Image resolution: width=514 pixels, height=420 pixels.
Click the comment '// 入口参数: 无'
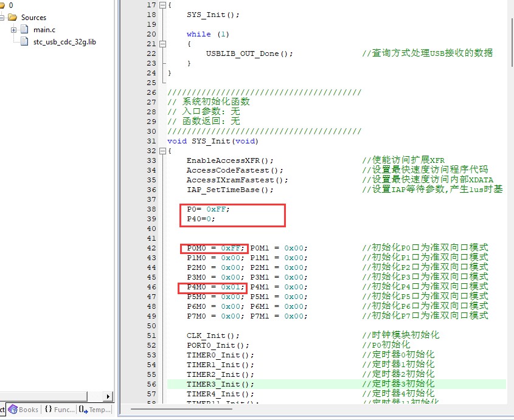[204, 111]
